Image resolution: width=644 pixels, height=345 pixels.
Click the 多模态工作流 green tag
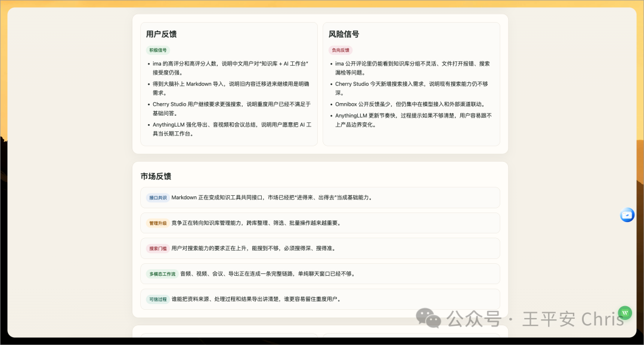162,274
